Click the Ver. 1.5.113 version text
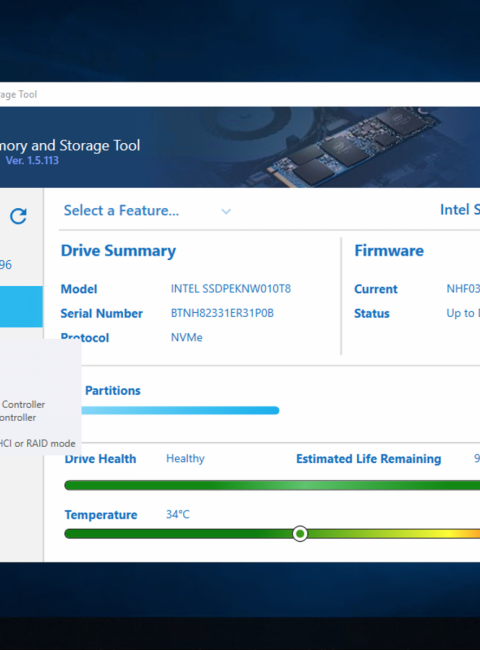This screenshot has width=480, height=650. pyautogui.click(x=32, y=160)
